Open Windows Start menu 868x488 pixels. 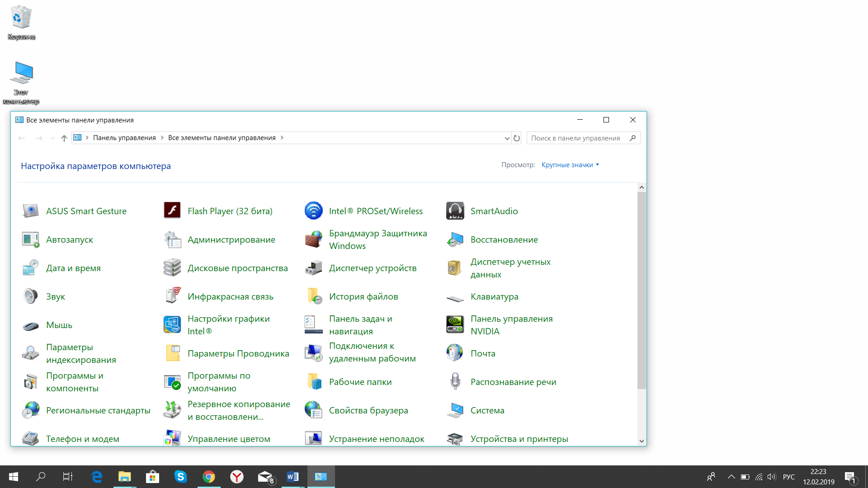coord(14,477)
